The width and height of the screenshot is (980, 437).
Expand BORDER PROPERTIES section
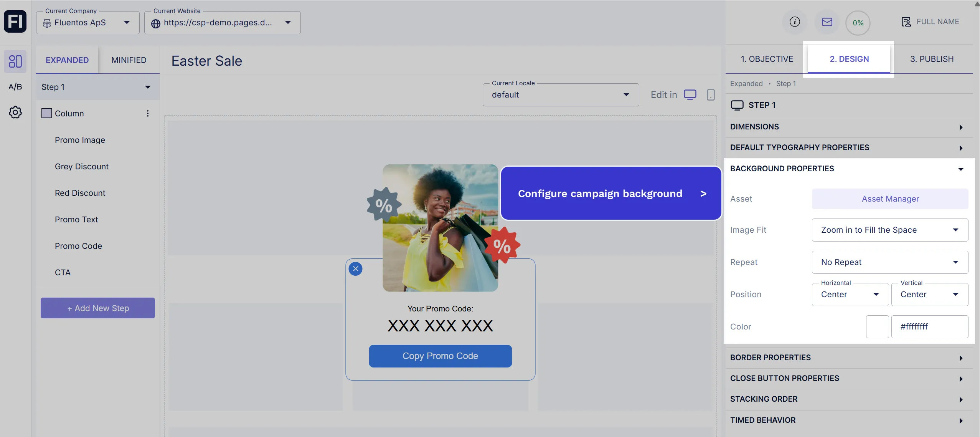[x=849, y=358]
